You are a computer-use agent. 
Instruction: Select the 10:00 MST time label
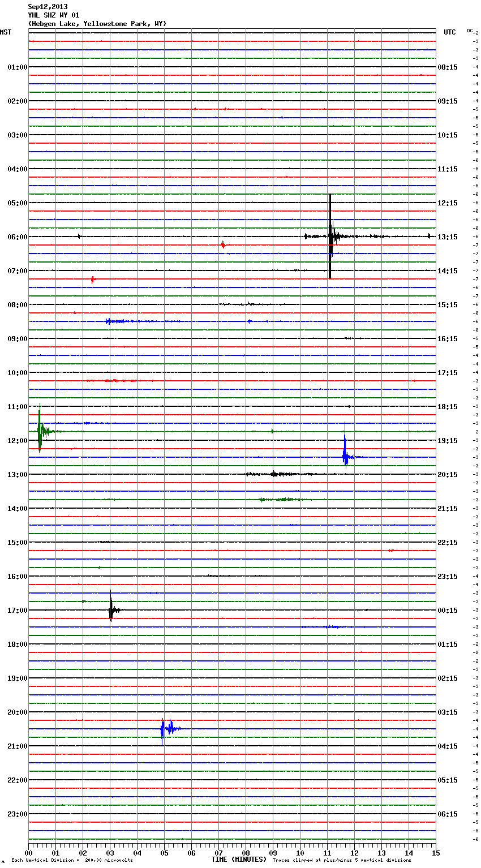(18, 373)
